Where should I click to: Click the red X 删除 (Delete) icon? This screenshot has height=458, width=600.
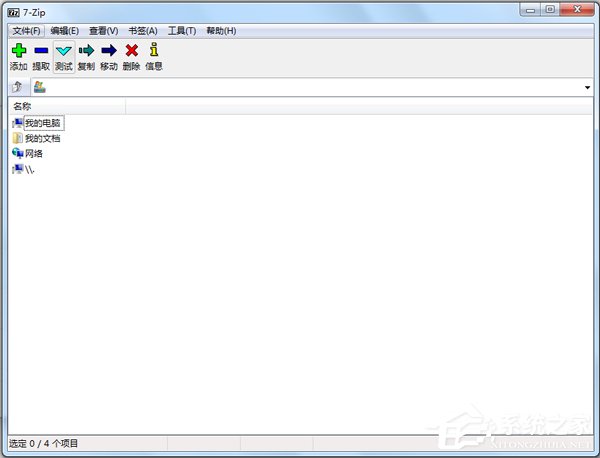point(131,51)
